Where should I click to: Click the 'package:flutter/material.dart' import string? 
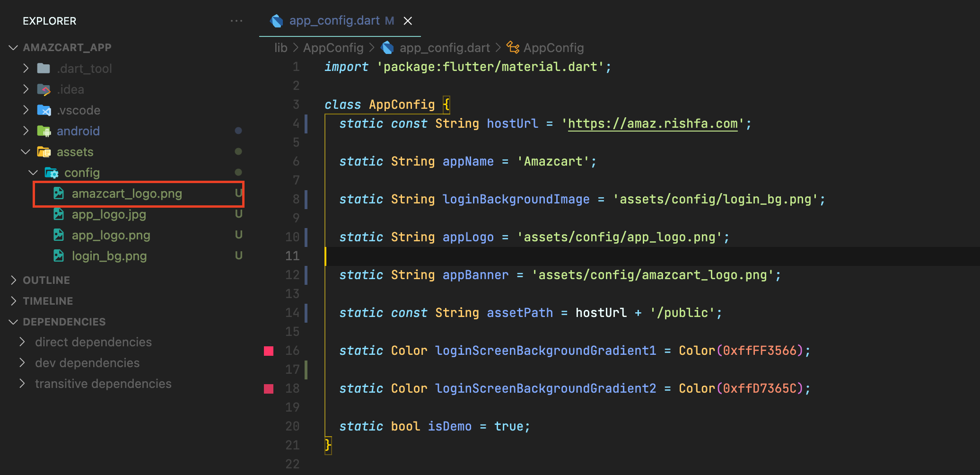(490, 67)
